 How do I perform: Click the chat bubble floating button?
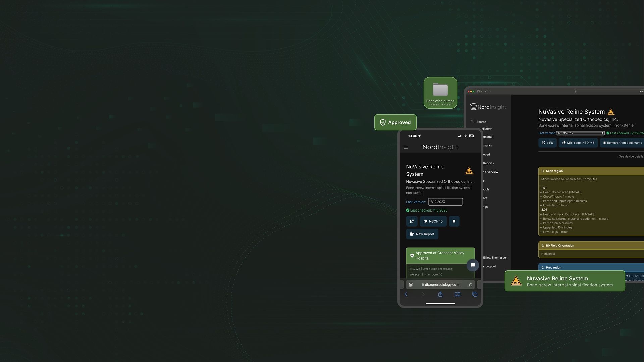472,265
